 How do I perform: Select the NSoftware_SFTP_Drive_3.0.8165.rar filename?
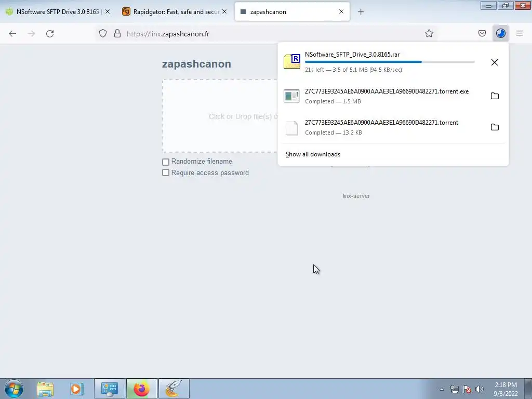click(x=352, y=55)
